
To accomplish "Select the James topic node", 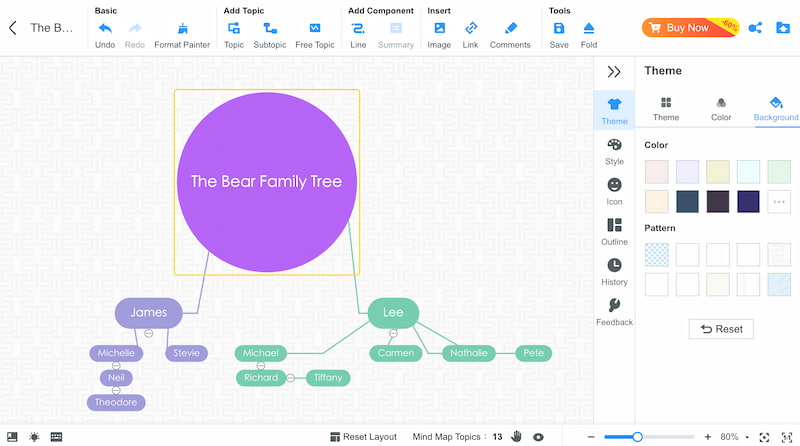I will click(148, 313).
